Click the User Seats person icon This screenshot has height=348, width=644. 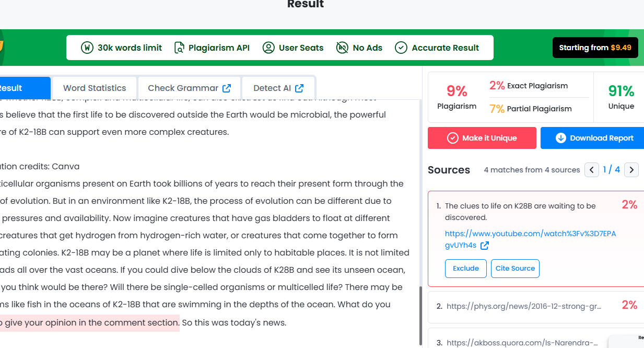coord(268,48)
